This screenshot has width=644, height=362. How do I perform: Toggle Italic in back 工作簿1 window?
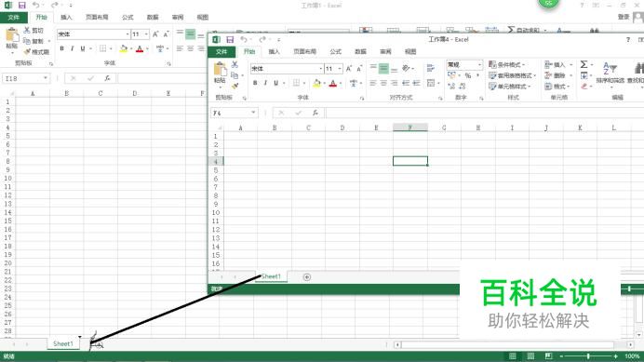(73, 48)
